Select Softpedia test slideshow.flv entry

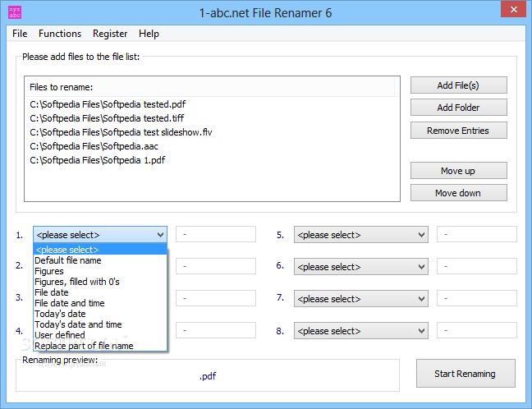pyautogui.click(x=121, y=132)
